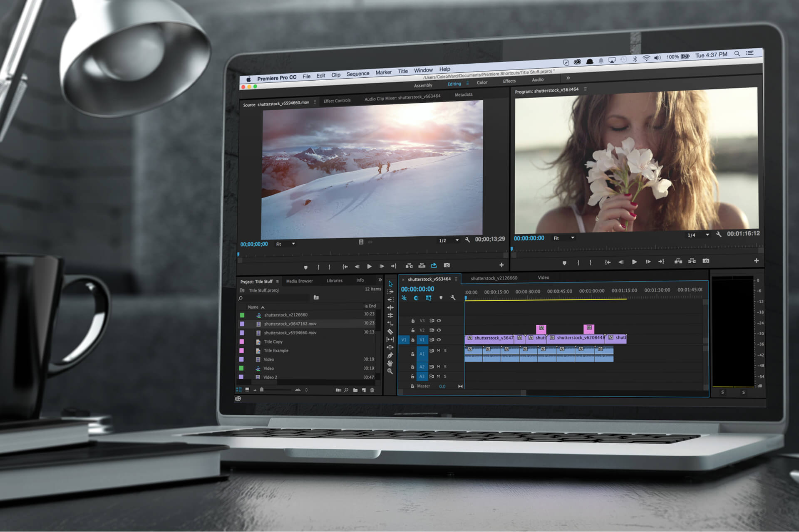Click the Play button under the Source monitor
The width and height of the screenshot is (799, 532).
370,267
